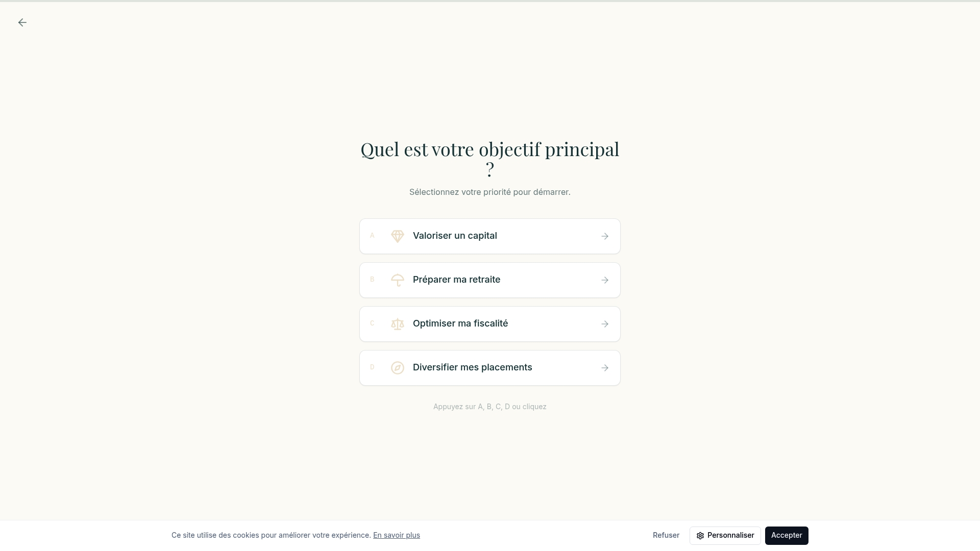980x551 pixels.
Task: Select the option labeled B Préparer ma retraite
Action: [x=489, y=280]
